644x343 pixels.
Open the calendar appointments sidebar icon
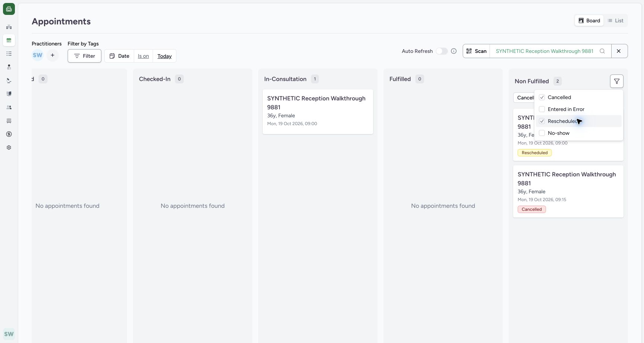tap(9, 40)
